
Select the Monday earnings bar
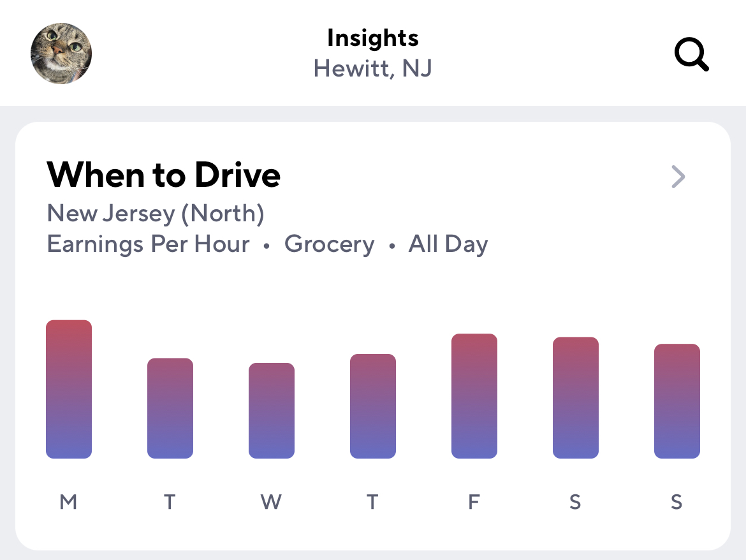tap(69, 389)
